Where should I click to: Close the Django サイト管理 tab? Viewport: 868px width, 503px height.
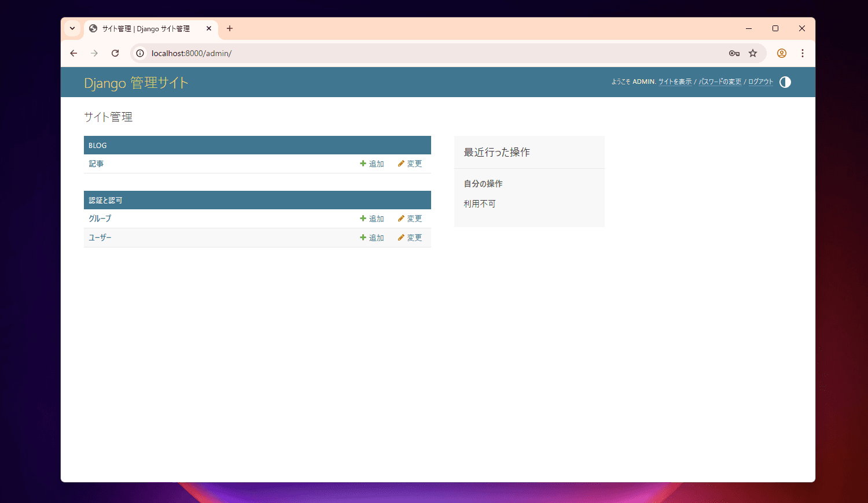pos(209,28)
